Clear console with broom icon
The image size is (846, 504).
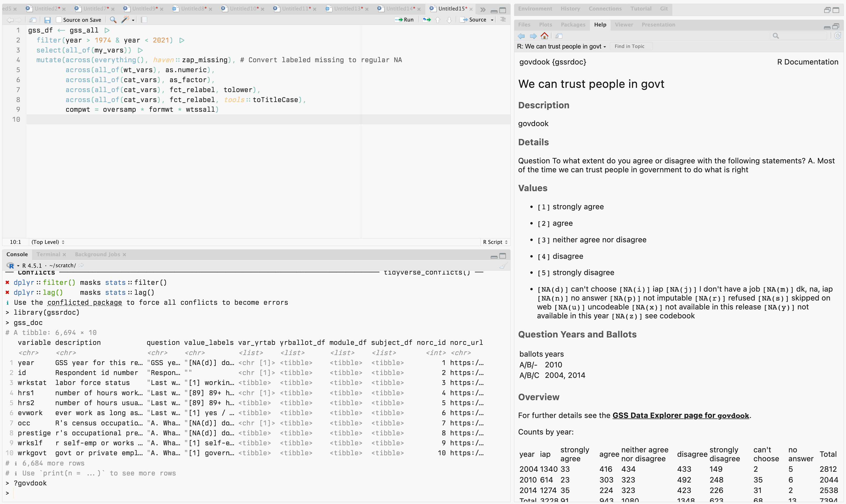[503, 266]
